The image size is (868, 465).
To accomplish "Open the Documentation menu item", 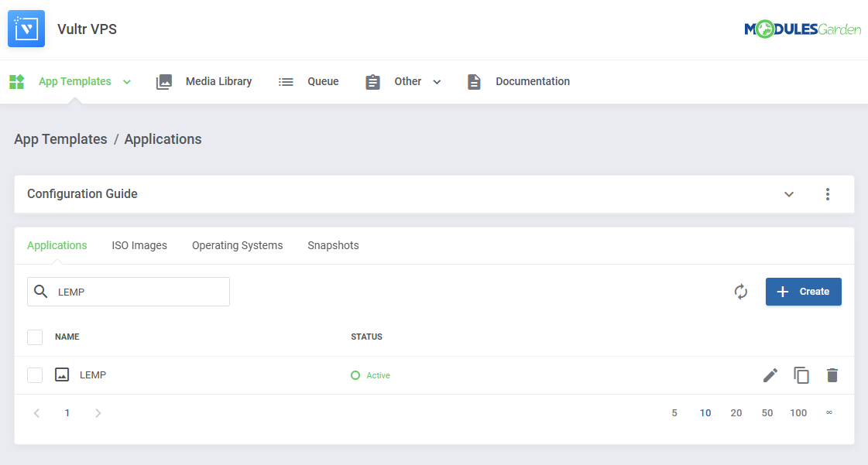I will 533,82.
